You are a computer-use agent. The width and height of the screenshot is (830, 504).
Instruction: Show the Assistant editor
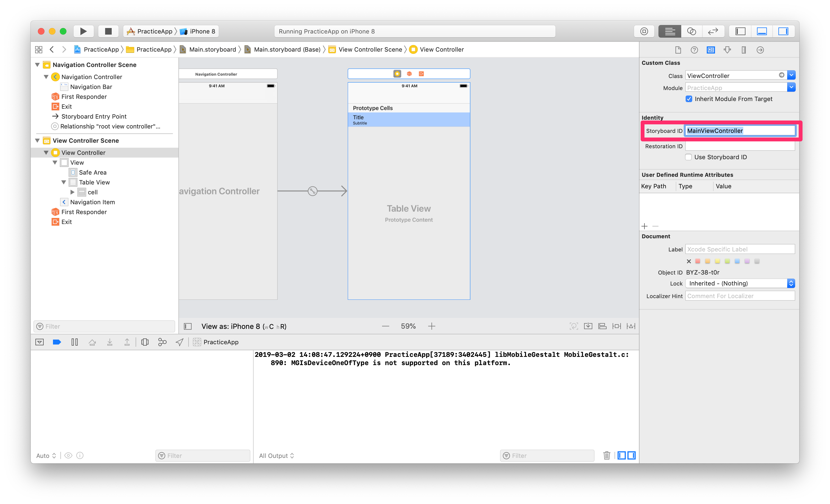pyautogui.click(x=691, y=31)
